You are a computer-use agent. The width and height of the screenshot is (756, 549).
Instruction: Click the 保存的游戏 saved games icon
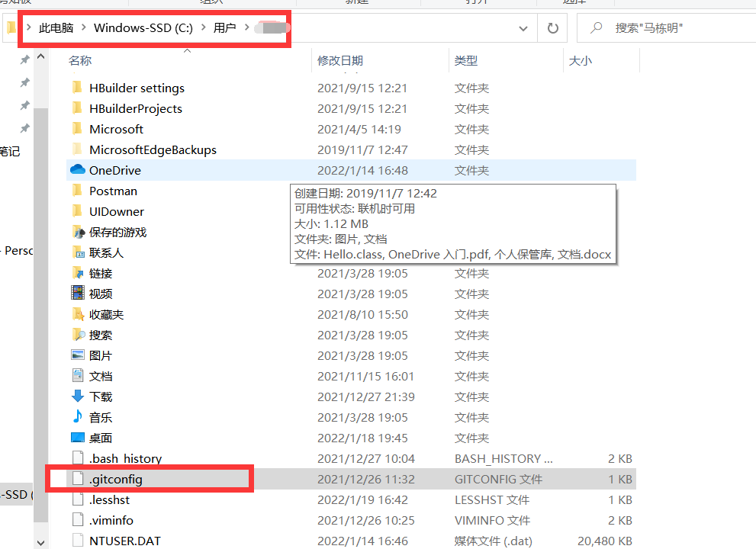point(76,232)
